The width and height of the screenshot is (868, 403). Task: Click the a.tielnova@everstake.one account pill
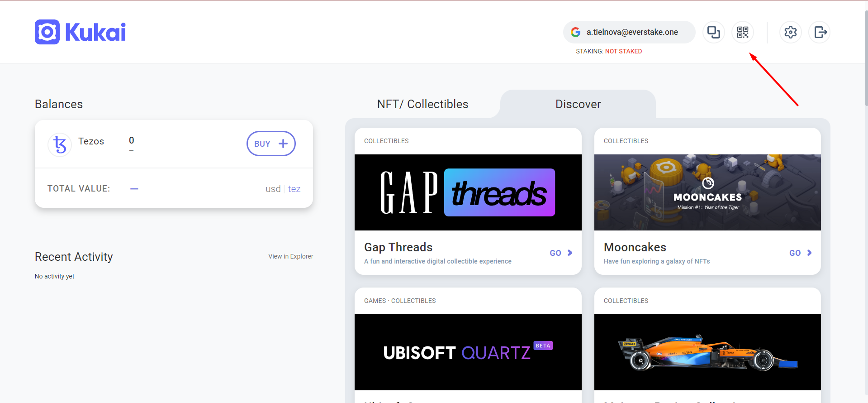pyautogui.click(x=629, y=32)
